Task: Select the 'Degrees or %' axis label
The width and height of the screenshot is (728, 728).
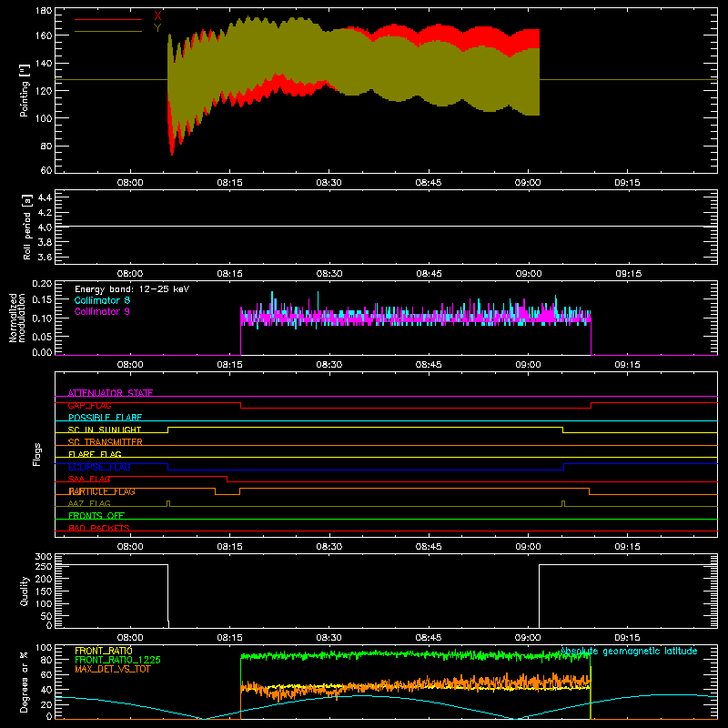Action: 25,682
